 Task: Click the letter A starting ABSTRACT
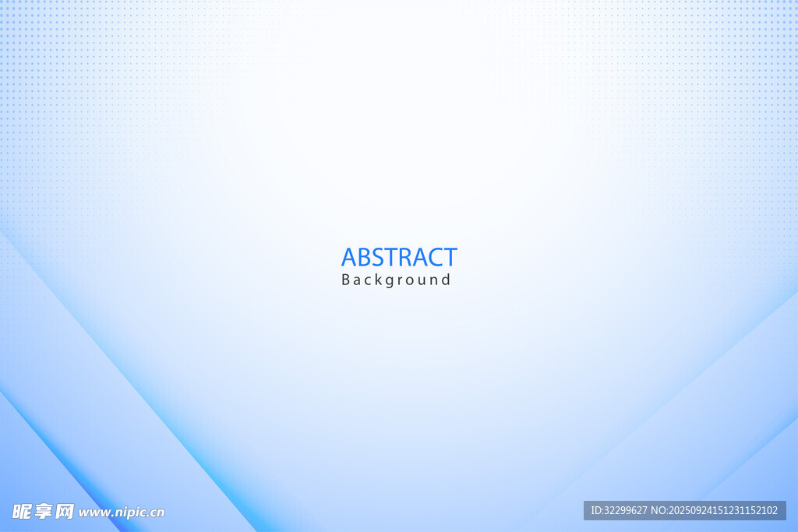[x=349, y=257]
